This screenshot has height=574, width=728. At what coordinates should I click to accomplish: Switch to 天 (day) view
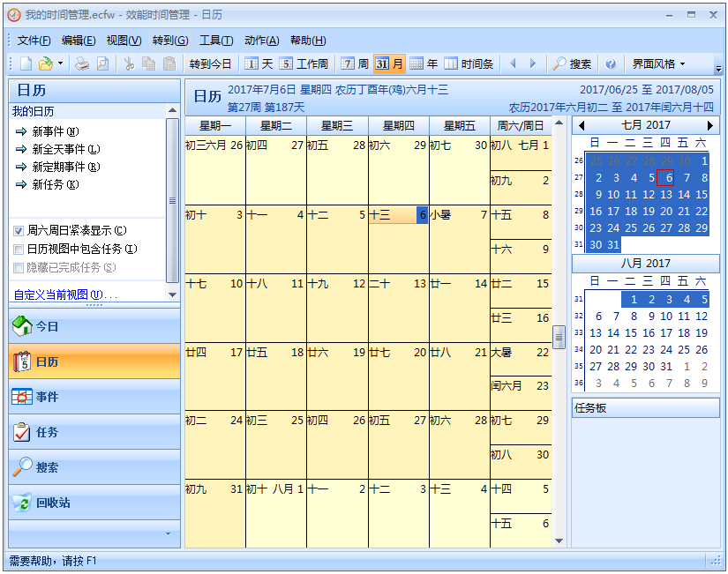[x=258, y=63]
